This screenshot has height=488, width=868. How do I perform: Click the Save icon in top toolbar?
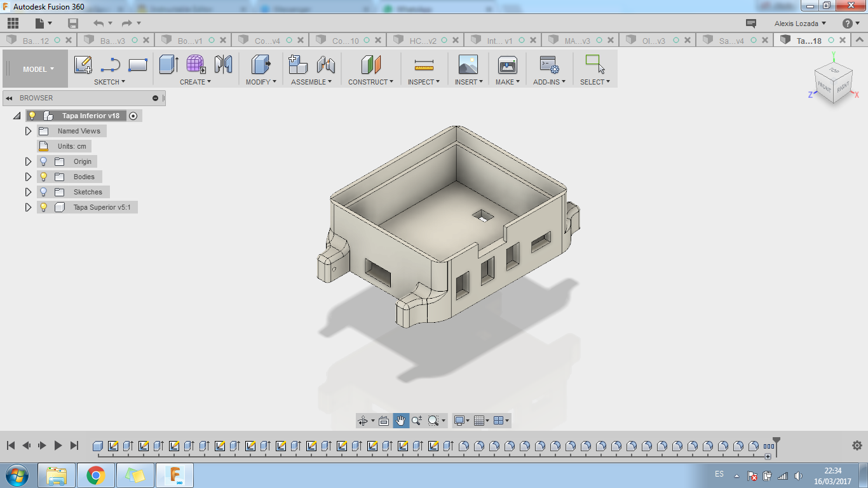[x=73, y=24]
